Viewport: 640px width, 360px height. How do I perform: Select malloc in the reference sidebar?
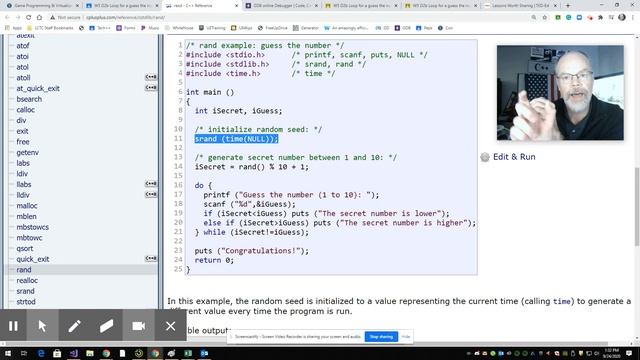pos(27,206)
